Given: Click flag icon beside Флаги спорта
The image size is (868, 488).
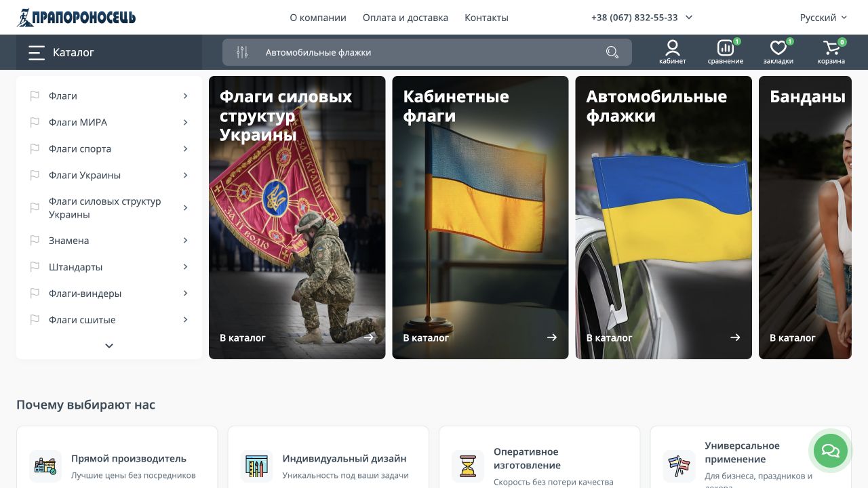Looking at the screenshot, I should tap(35, 148).
